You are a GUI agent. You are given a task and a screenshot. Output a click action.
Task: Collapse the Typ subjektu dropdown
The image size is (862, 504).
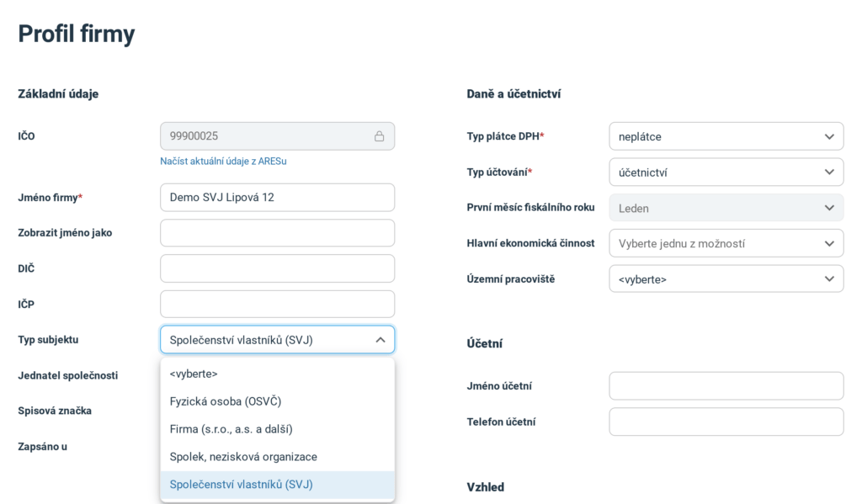coord(277,340)
